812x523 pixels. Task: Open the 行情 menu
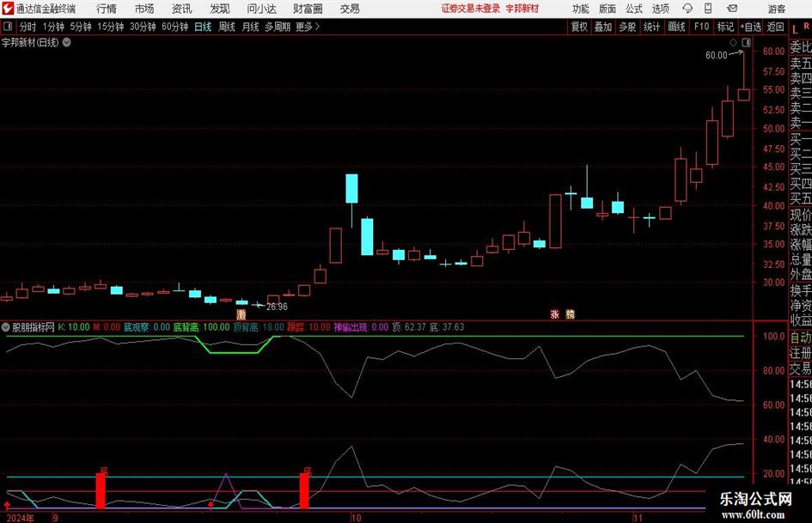pyautogui.click(x=107, y=9)
